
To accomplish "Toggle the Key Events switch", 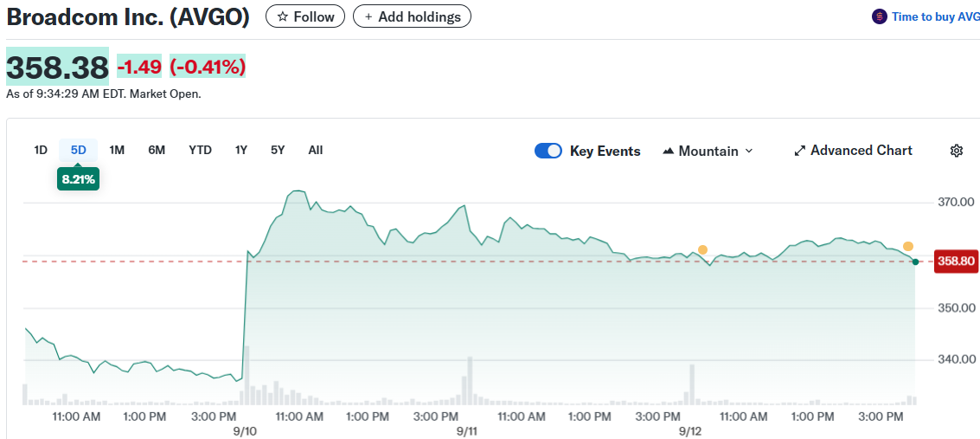I will (x=548, y=151).
